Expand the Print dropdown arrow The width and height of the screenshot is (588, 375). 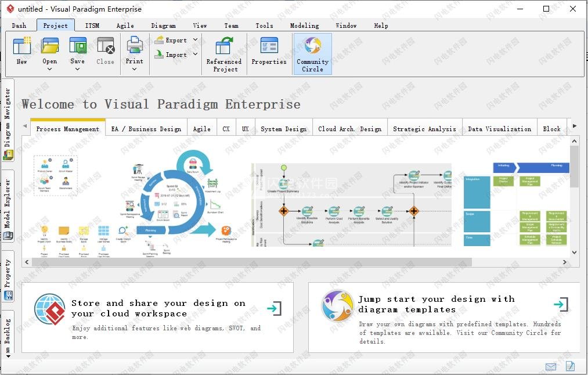click(134, 69)
